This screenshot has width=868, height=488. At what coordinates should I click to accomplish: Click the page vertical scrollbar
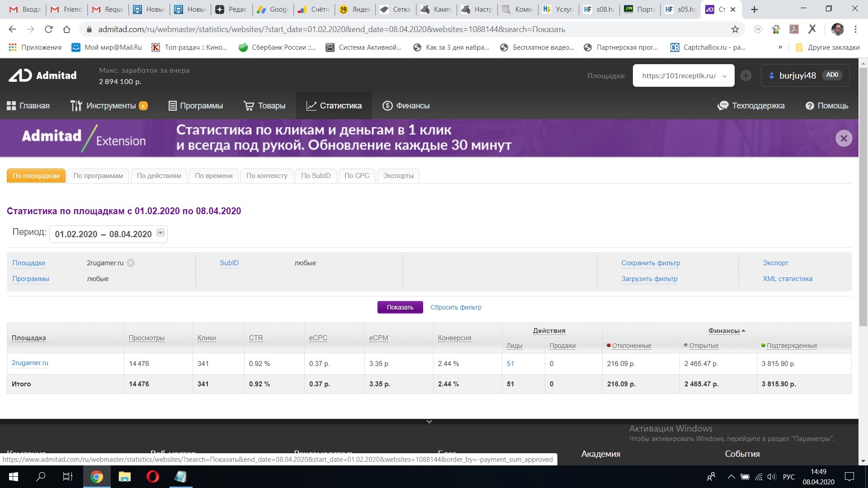point(863,197)
